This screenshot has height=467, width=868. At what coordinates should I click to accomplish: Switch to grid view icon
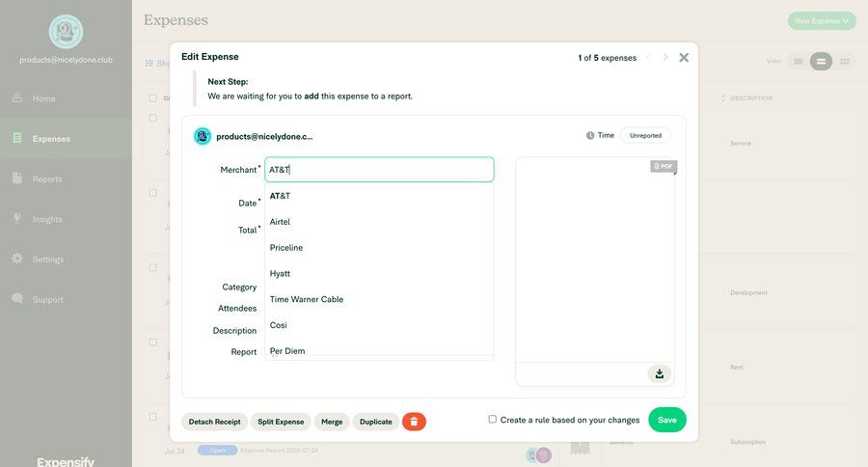844,62
